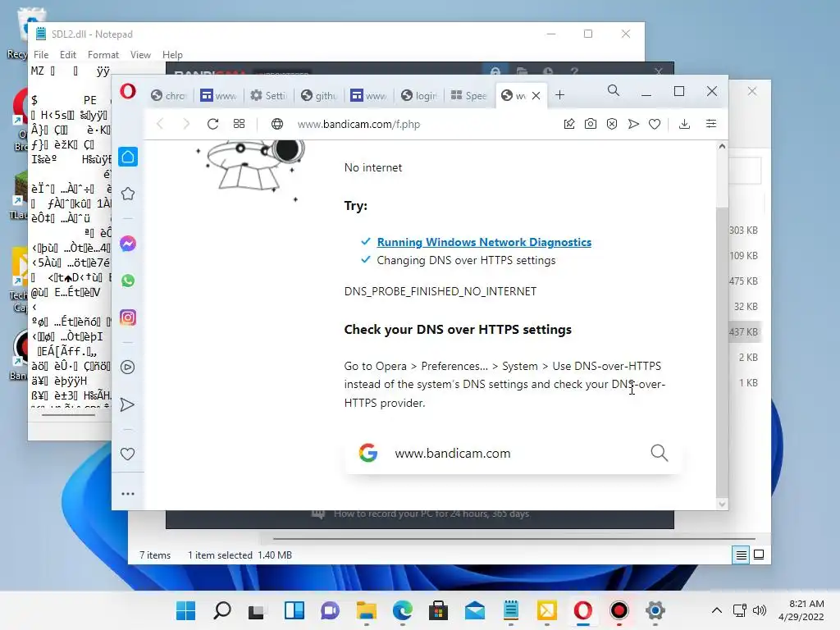Switch Explorer to details view
This screenshot has width=840, height=630.
tap(741, 555)
